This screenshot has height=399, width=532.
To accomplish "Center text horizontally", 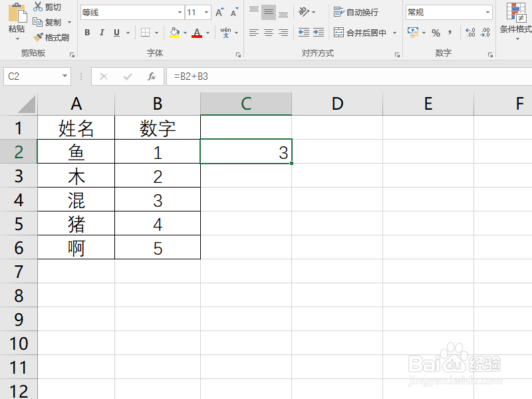I will pos(269,33).
